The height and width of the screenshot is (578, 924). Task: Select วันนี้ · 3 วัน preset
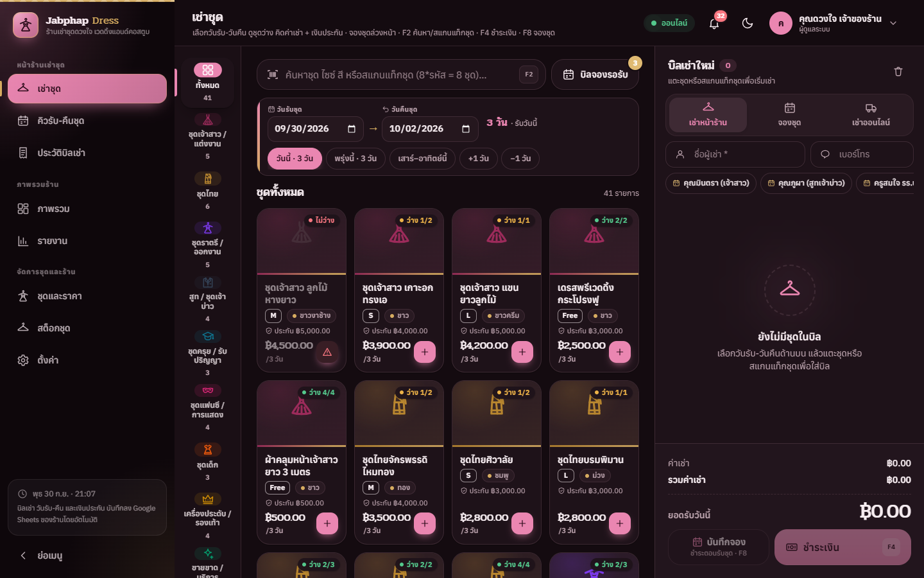click(295, 159)
